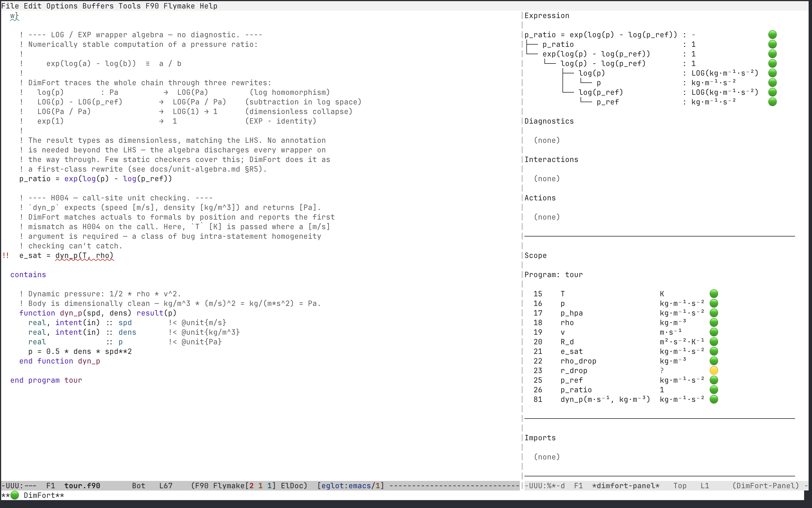Click green status dot for variable v
Viewport: 812px width, 508px height.
[714, 332]
